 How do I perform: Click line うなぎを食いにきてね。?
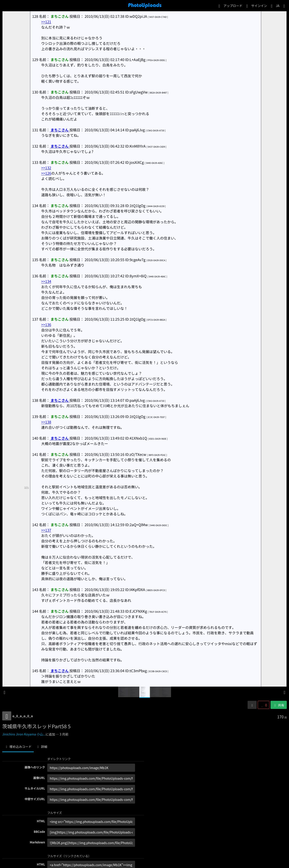(x=61, y=135)
